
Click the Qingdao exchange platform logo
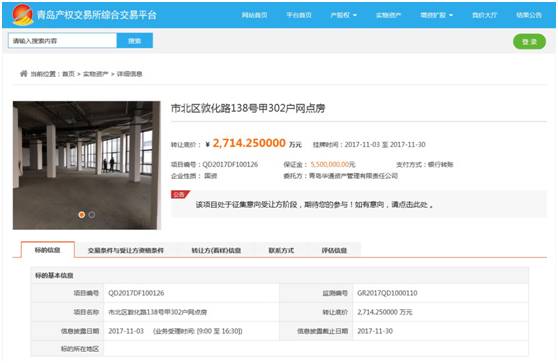pyautogui.click(x=23, y=15)
